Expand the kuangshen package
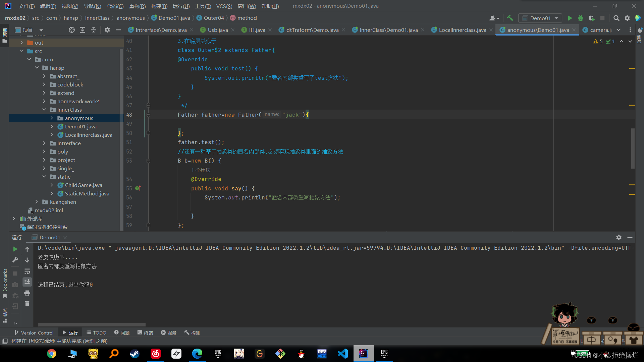 click(37, 202)
